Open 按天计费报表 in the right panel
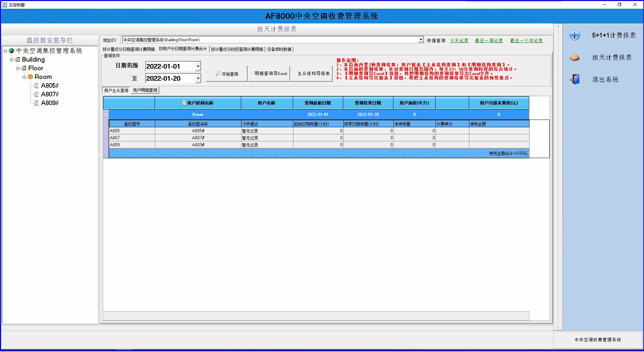The height and width of the screenshot is (352, 644). [612, 58]
